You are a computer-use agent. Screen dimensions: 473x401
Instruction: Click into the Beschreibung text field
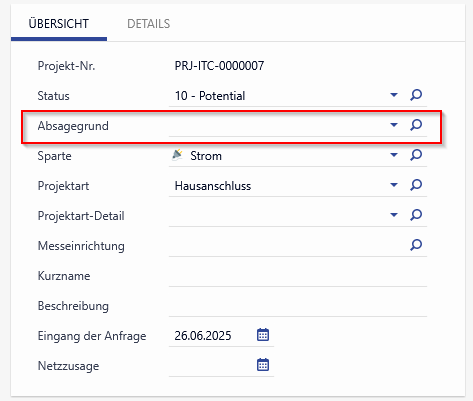[x=298, y=306]
